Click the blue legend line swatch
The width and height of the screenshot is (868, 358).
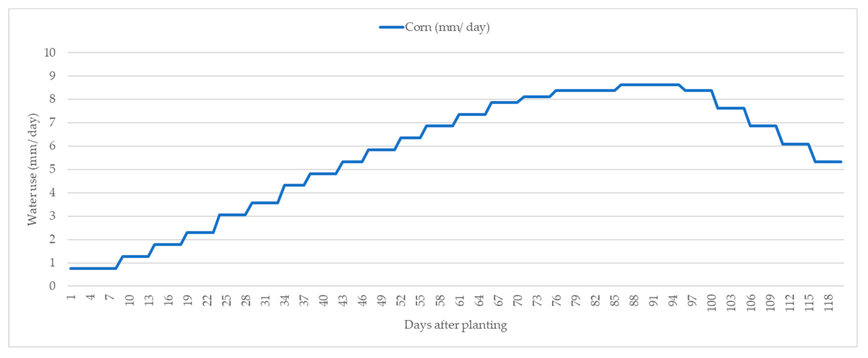[x=391, y=27]
